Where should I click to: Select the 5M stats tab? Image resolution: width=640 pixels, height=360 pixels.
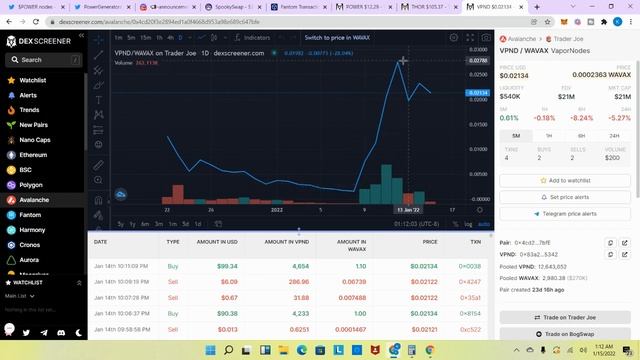516,136
